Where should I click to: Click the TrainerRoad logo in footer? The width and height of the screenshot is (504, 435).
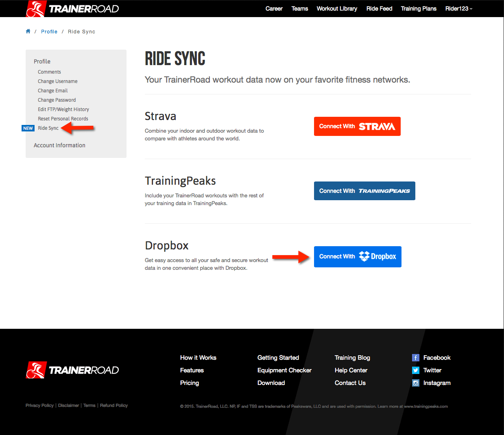click(72, 370)
